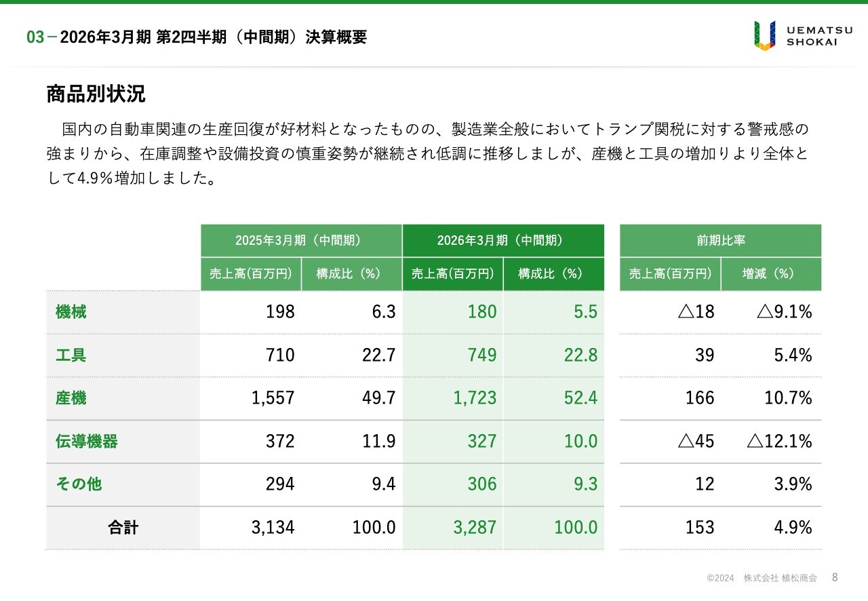
Task: Click the page number 8
Action: (x=835, y=577)
